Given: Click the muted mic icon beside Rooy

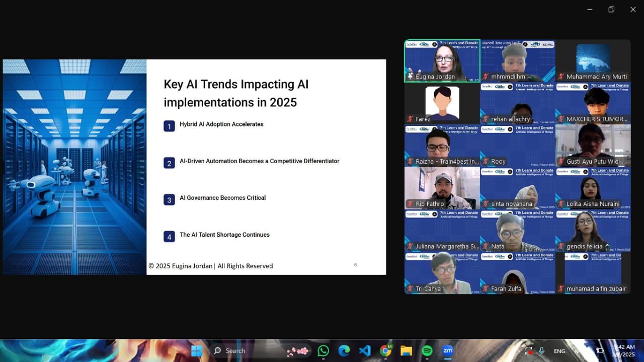Looking at the screenshot, I should [486, 162].
